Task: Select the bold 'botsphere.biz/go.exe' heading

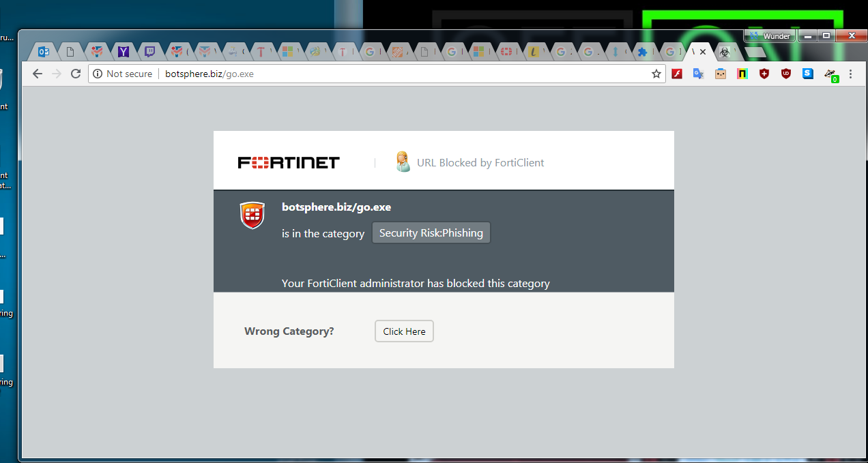Action: [x=336, y=207]
